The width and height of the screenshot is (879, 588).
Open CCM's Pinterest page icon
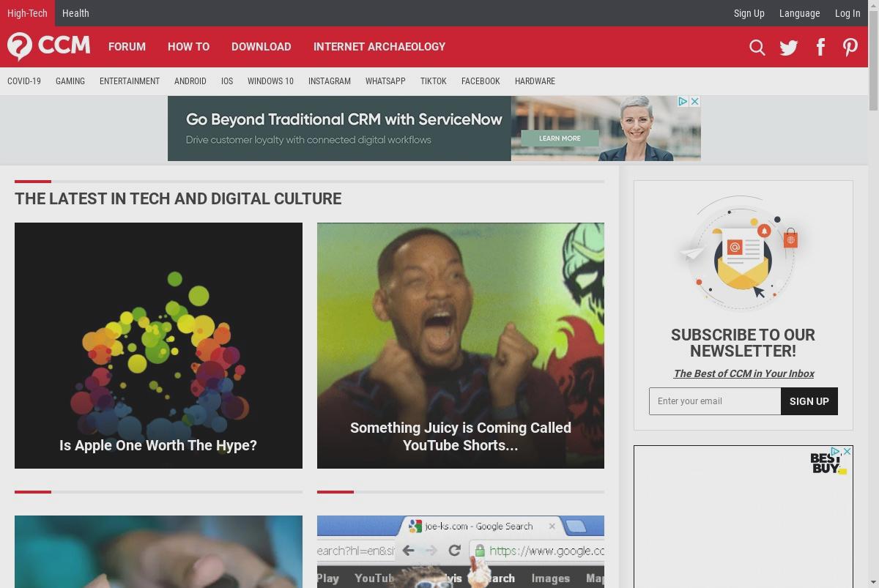pyautogui.click(x=850, y=48)
